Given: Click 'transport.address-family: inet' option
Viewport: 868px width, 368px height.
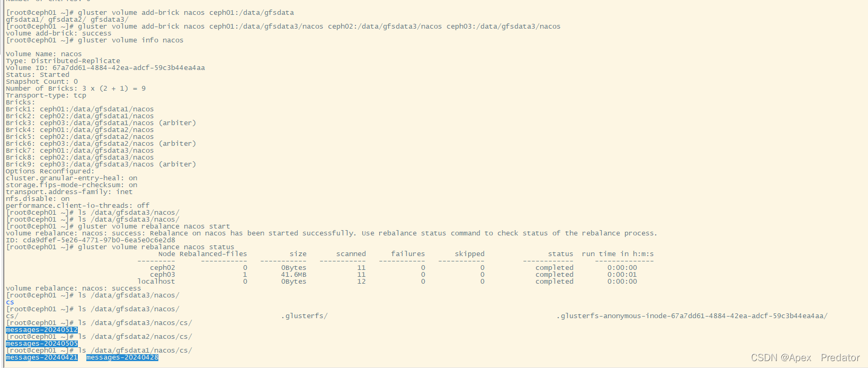Looking at the screenshot, I should (69, 192).
